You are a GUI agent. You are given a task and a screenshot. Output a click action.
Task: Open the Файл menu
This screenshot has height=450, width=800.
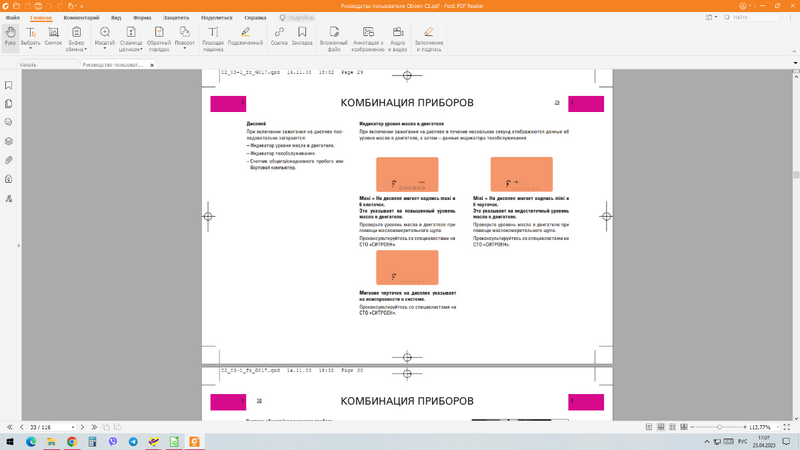coord(12,18)
